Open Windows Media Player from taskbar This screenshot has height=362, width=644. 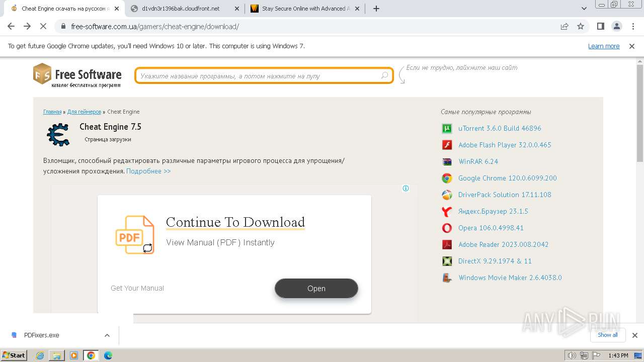coord(74,355)
